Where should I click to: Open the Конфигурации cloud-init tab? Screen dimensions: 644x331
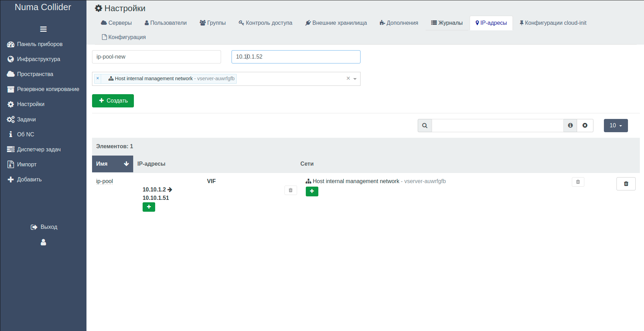tap(553, 23)
